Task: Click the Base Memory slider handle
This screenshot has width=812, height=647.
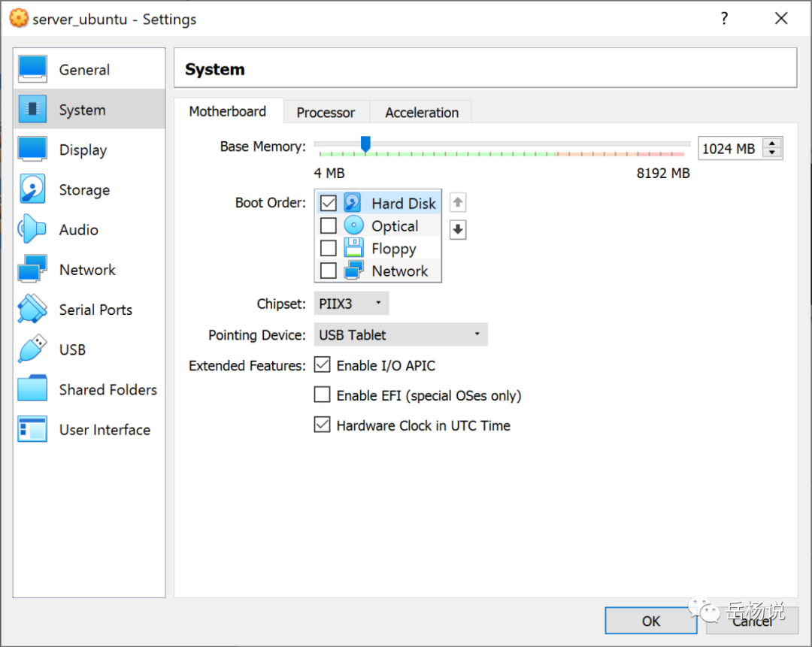Action: coord(365,144)
